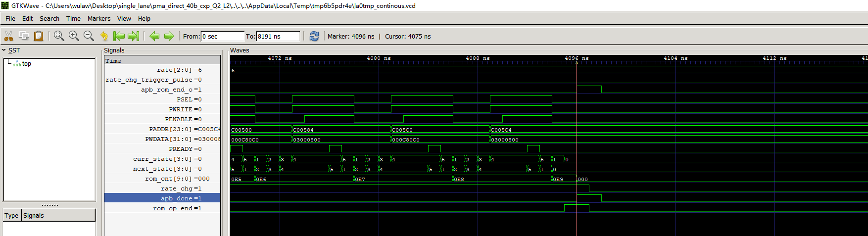Click the C00584 value on PADDR waveform
868x236 pixels.
coord(303,130)
